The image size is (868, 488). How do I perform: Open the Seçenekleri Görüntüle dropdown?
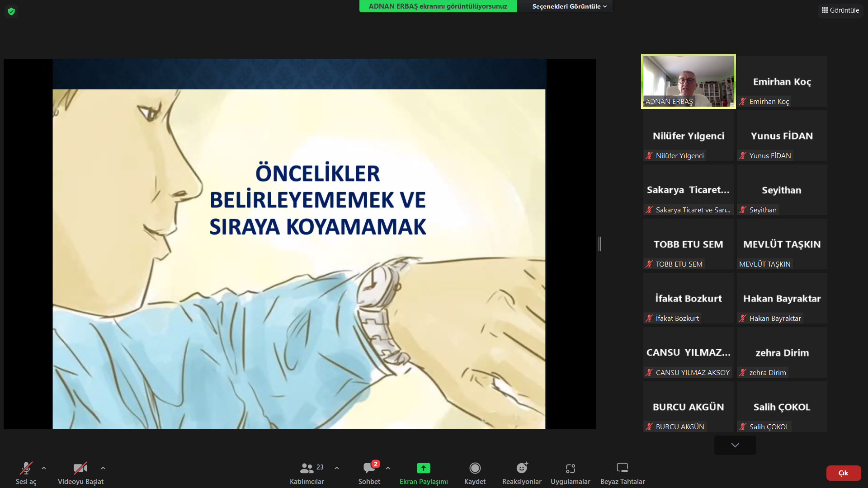(x=569, y=6)
